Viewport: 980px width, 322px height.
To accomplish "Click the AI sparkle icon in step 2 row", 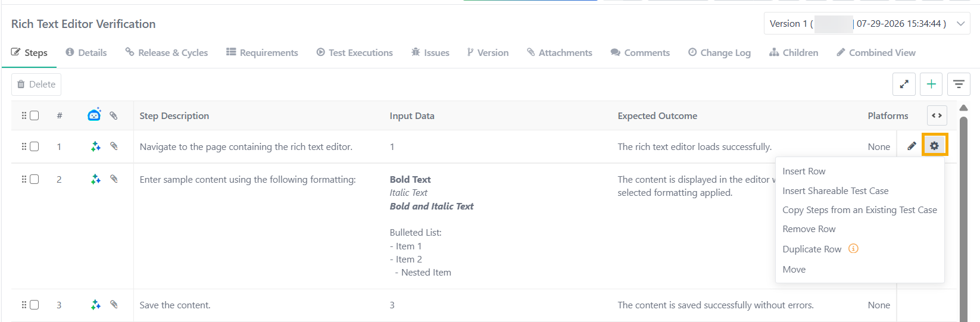I will coord(95,179).
